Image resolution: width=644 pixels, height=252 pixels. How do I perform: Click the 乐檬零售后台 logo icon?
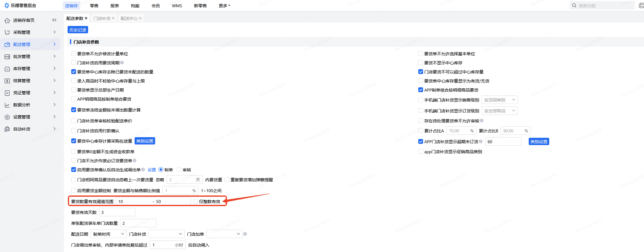[x=7, y=5]
